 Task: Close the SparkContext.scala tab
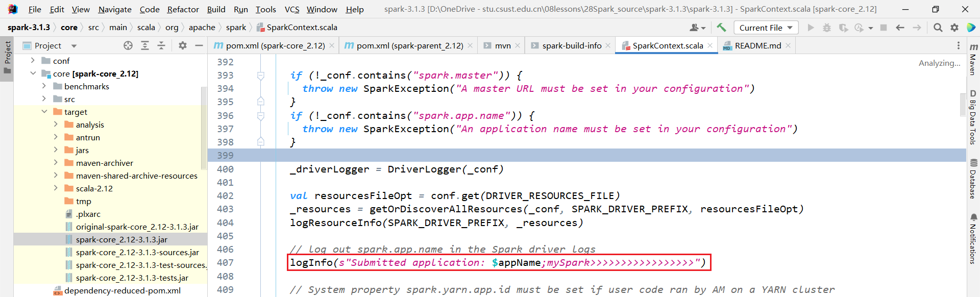pyautogui.click(x=709, y=45)
